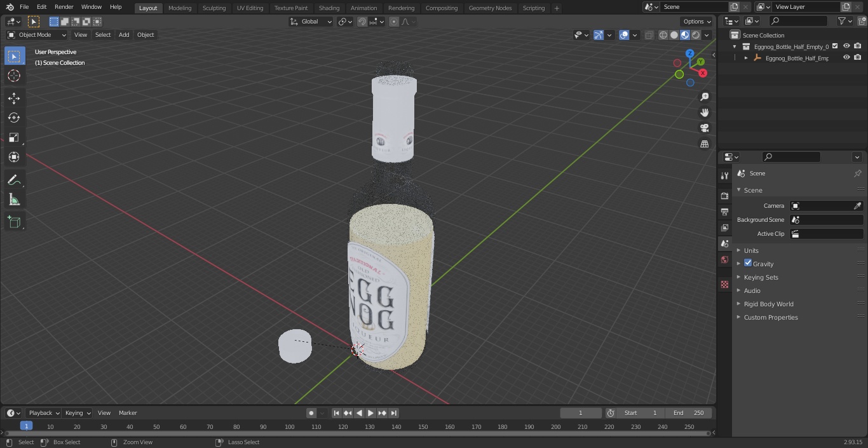The image size is (868, 448).
Task: Open the timeline Marker menu
Action: (128, 413)
